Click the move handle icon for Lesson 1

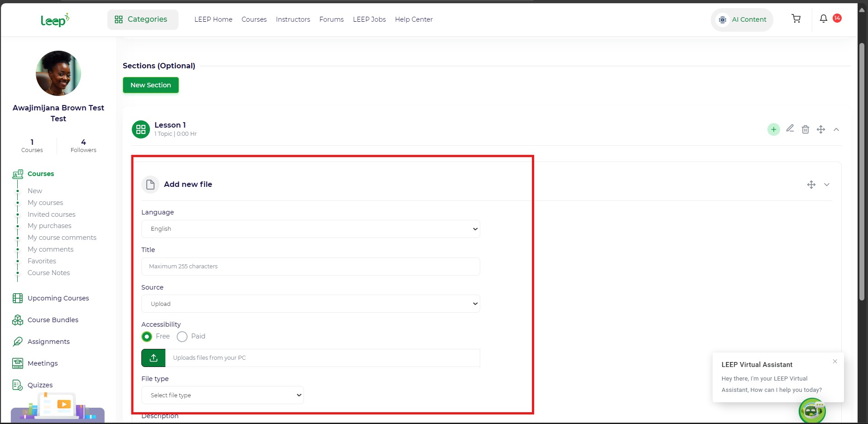820,129
